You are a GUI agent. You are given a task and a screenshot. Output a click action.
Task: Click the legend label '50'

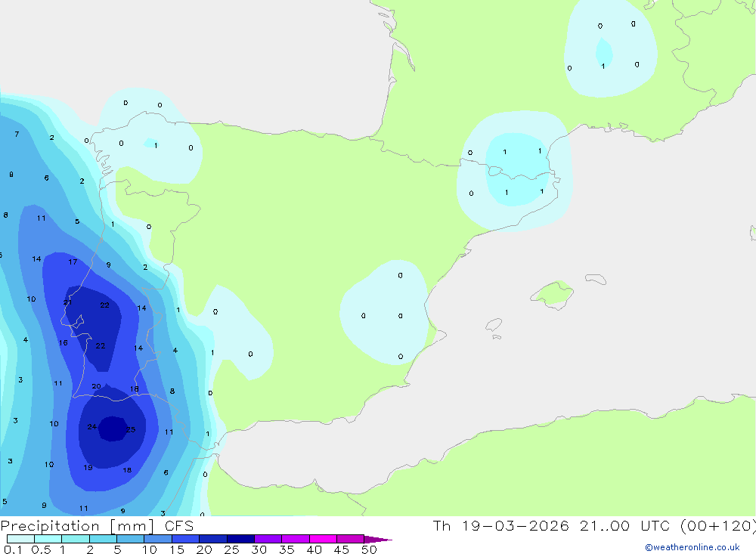point(369,549)
